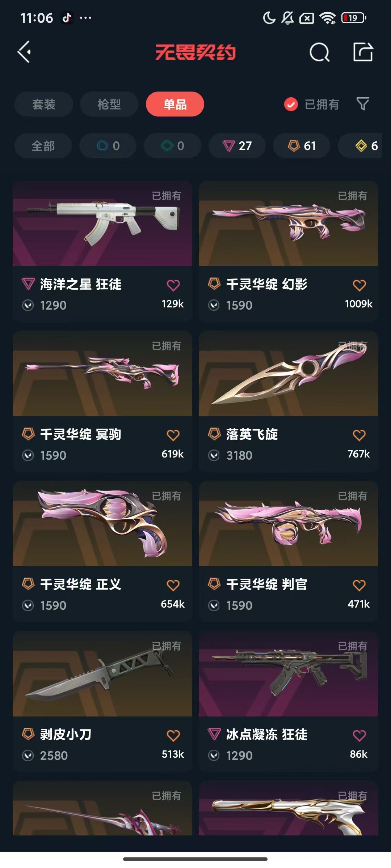Open 千灵华绽 正义 pistol thumbnail

(x=102, y=523)
